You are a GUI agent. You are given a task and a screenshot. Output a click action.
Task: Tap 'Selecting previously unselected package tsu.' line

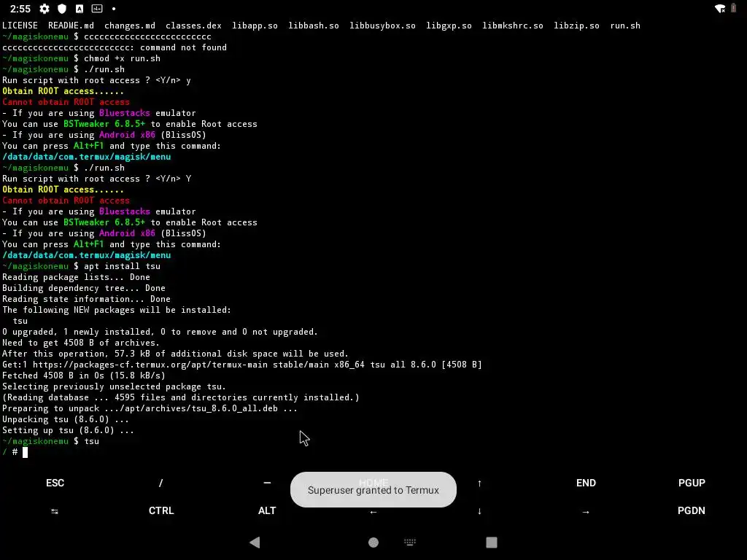[x=115, y=386]
